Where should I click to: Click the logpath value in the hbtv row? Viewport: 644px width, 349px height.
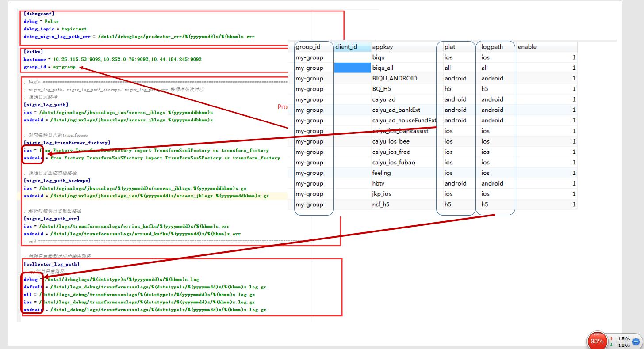pyautogui.click(x=492, y=183)
